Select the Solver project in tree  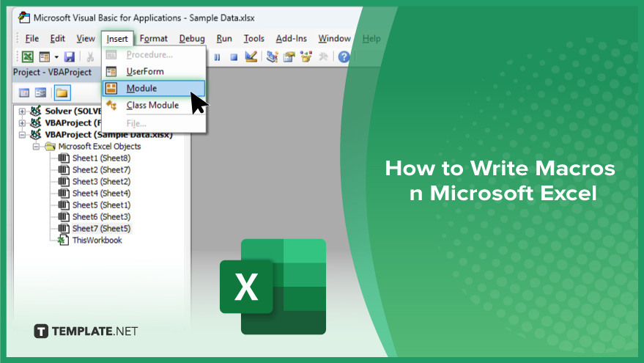pyautogui.click(x=73, y=111)
